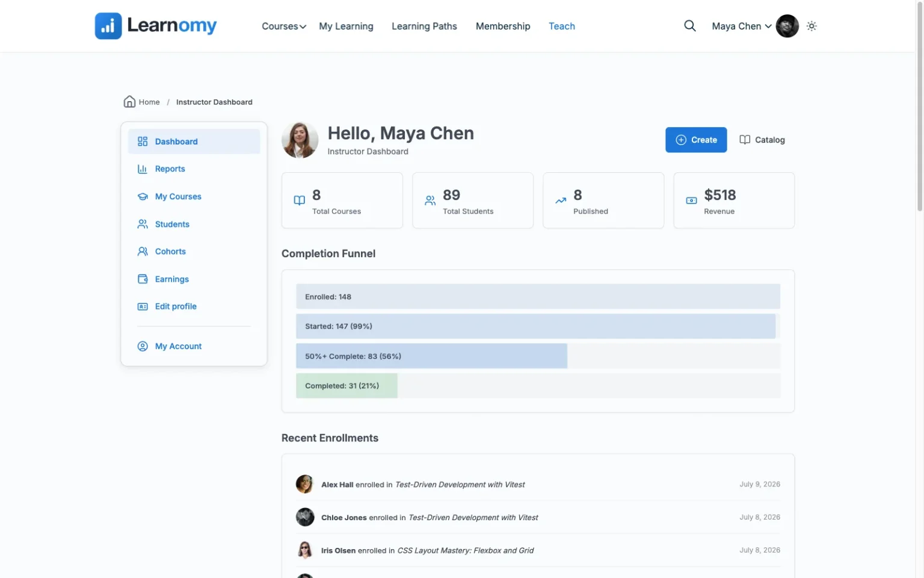The height and width of the screenshot is (578, 924).
Task: Click the Started: 147 (99%) funnel bar
Action: pyautogui.click(x=535, y=326)
